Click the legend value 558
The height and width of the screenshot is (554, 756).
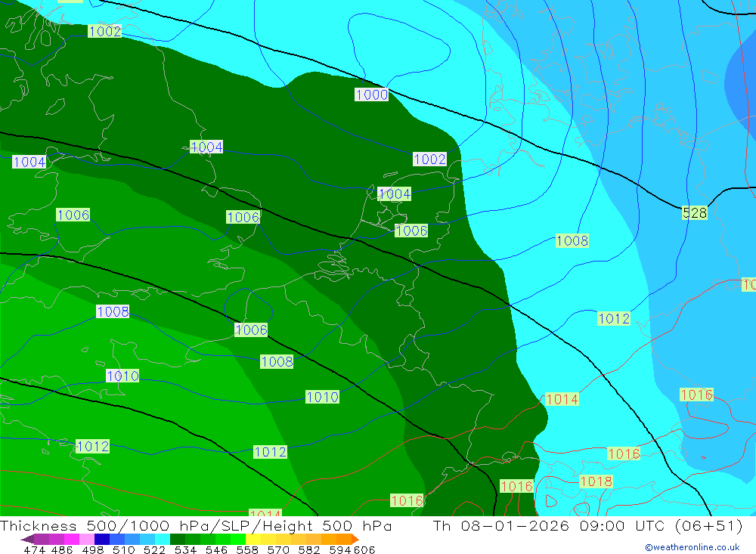coord(247,549)
